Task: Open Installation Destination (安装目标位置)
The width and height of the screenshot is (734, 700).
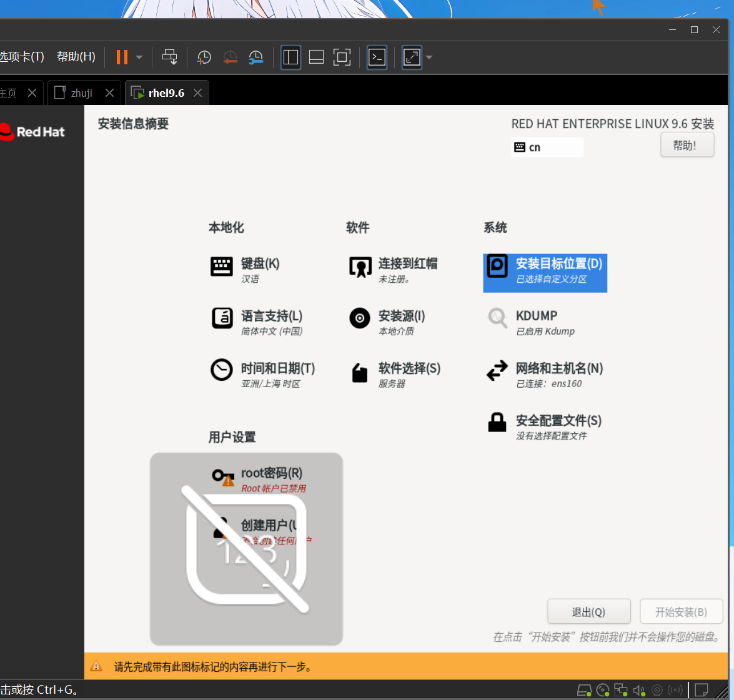Action: (545, 274)
